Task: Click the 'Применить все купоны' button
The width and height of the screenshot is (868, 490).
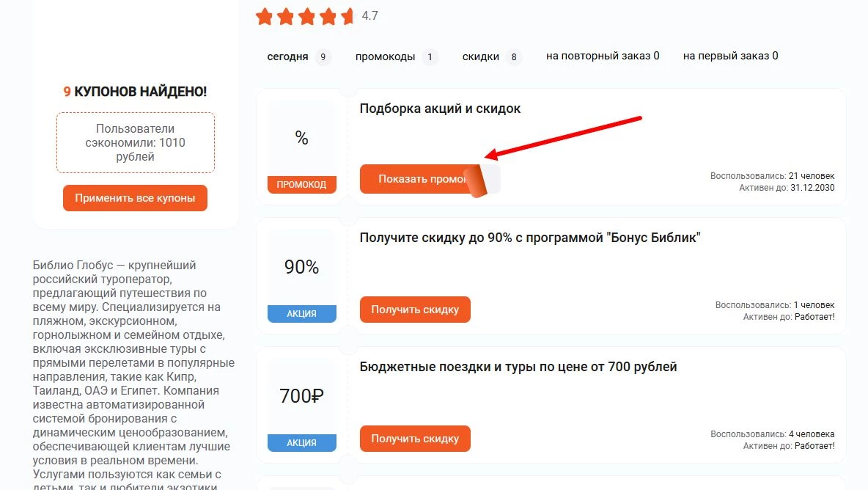Action: pos(135,197)
